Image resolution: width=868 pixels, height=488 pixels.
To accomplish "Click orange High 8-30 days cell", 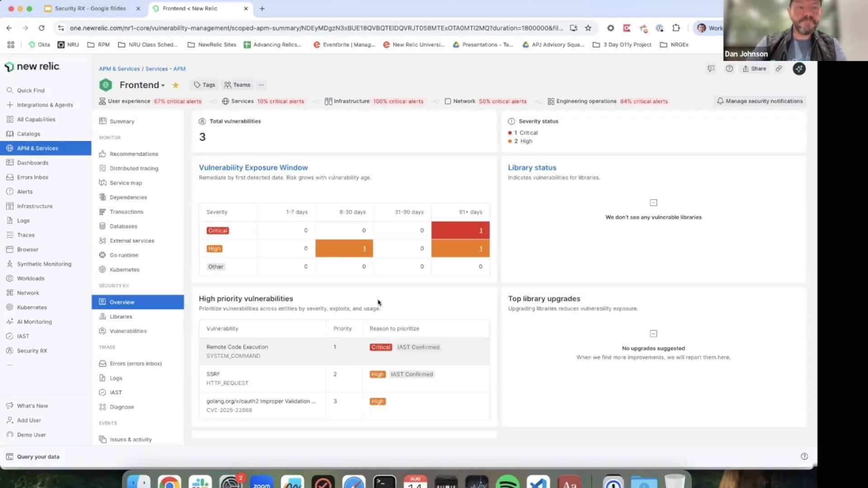I will click(x=344, y=249).
